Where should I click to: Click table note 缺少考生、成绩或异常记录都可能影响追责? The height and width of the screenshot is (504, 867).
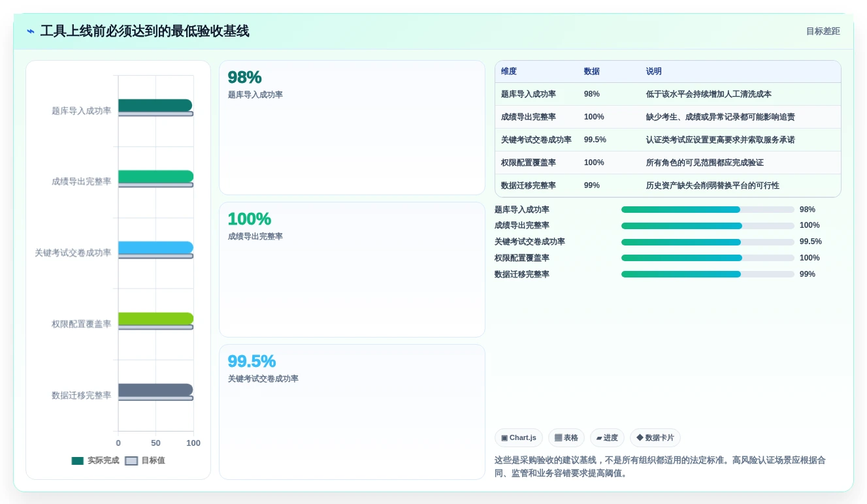point(721,117)
